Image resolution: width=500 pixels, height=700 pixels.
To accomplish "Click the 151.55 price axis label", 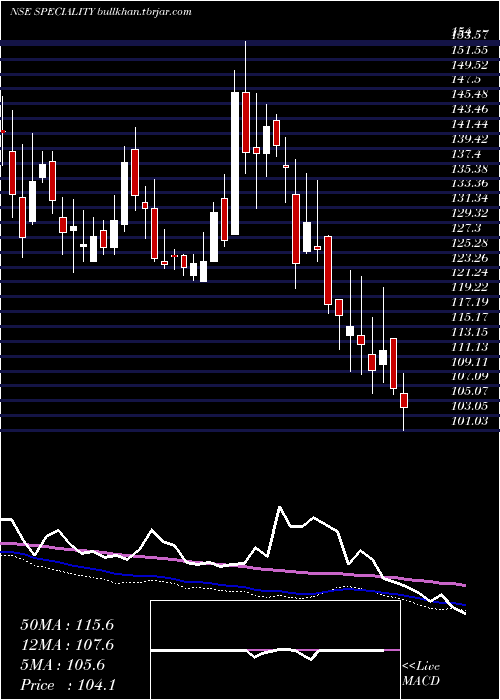I will point(469,50).
